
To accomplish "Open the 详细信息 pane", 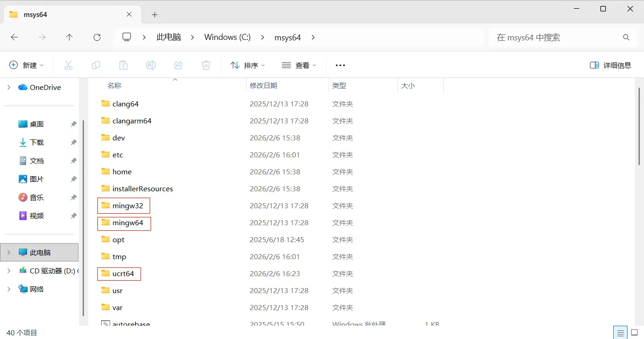I will (610, 65).
